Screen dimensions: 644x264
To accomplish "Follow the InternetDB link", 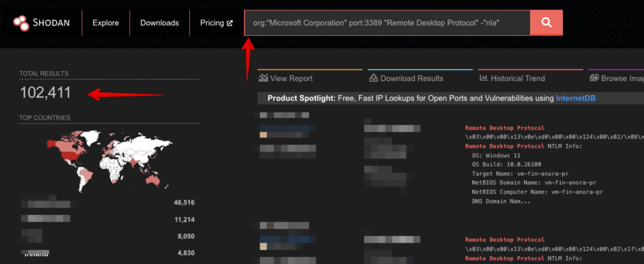I will click(575, 98).
